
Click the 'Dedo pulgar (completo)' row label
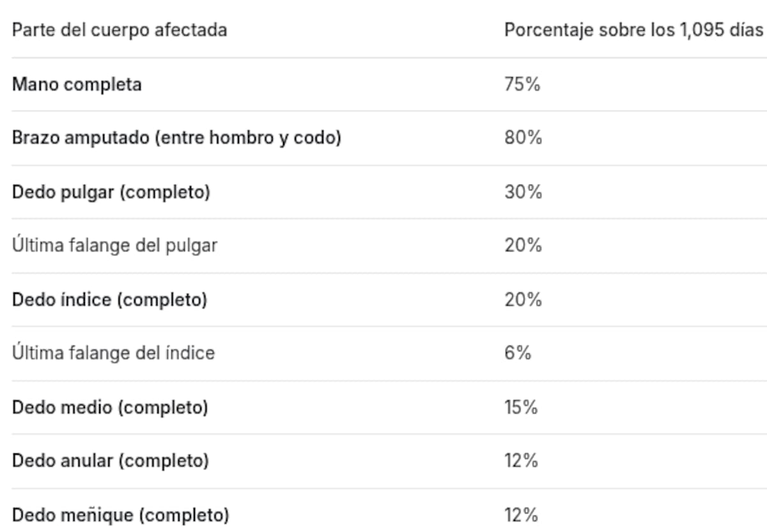tap(111, 192)
